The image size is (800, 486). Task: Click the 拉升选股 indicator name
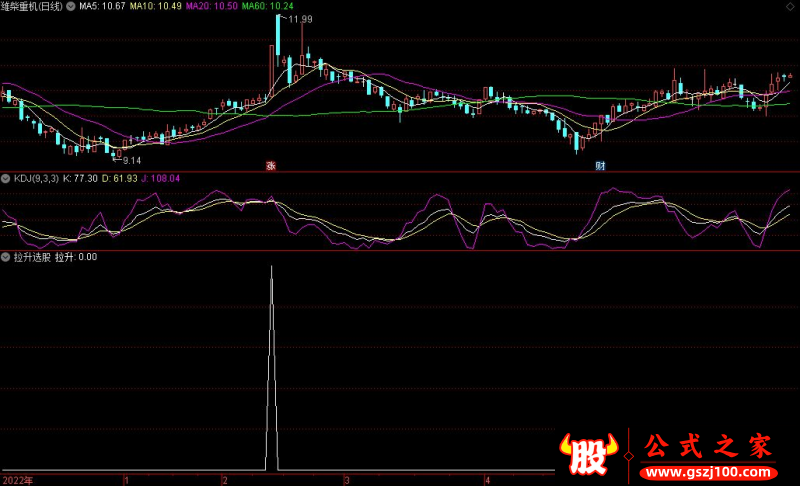pyautogui.click(x=32, y=257)
